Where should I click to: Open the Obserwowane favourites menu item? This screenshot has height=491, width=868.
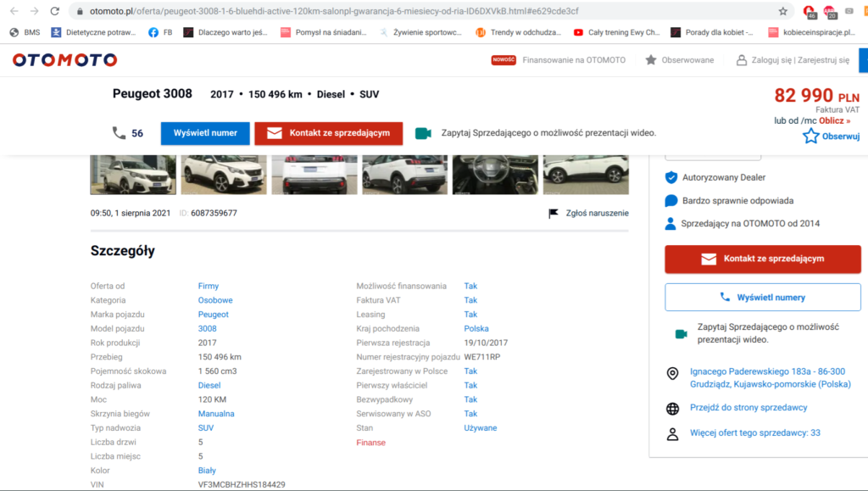tap(680, 59)
